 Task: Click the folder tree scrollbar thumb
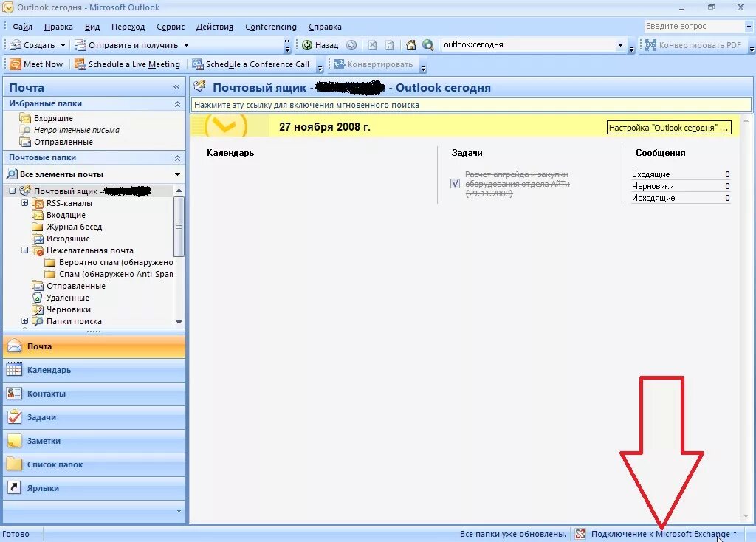click(x=179, y=226)
